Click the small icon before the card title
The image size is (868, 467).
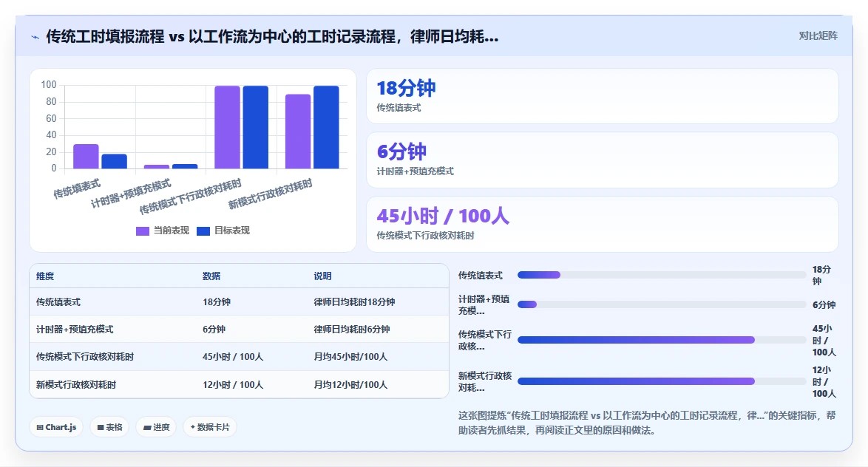[x=35, y=37]
